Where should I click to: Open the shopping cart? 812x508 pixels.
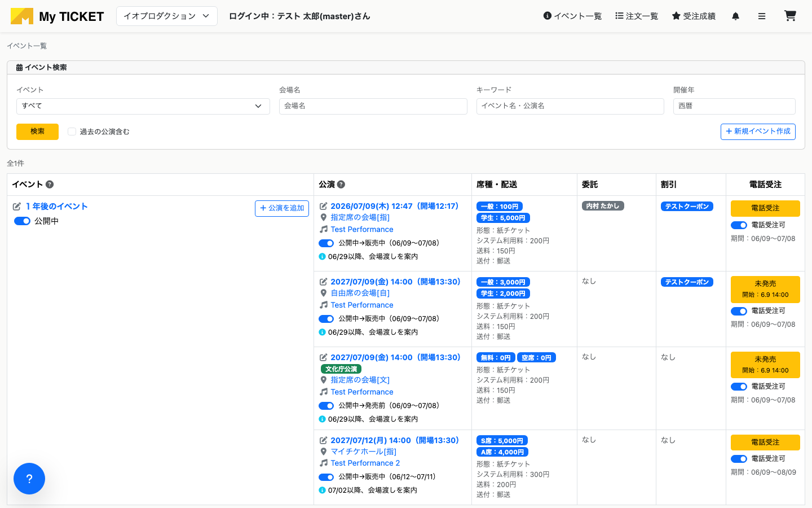tap(790, 16)
